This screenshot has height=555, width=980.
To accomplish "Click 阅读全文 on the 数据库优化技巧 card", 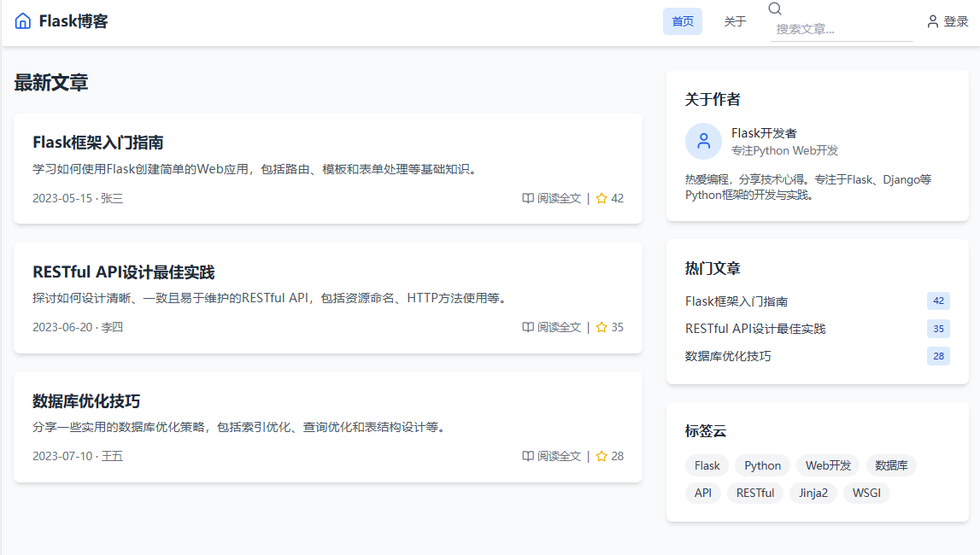I will 559,456.
